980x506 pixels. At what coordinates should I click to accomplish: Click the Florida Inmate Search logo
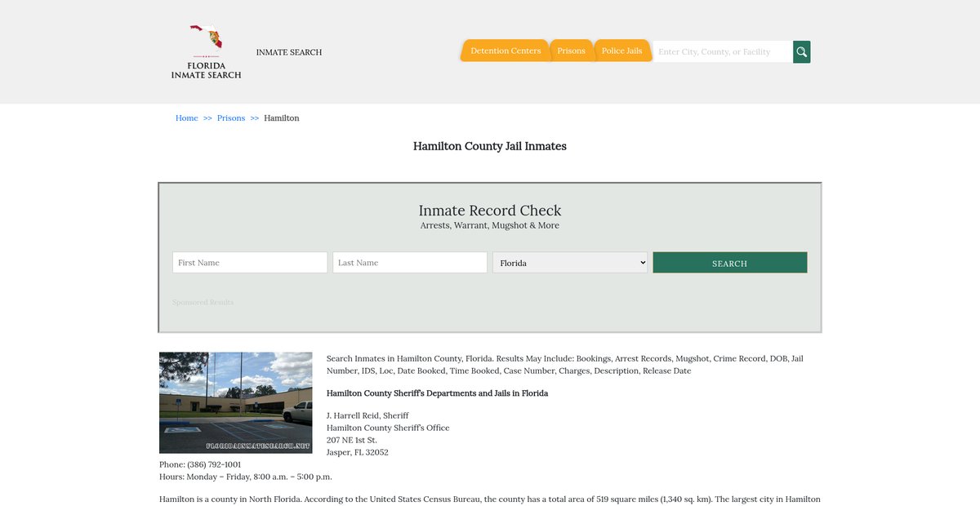pos(206,51)
